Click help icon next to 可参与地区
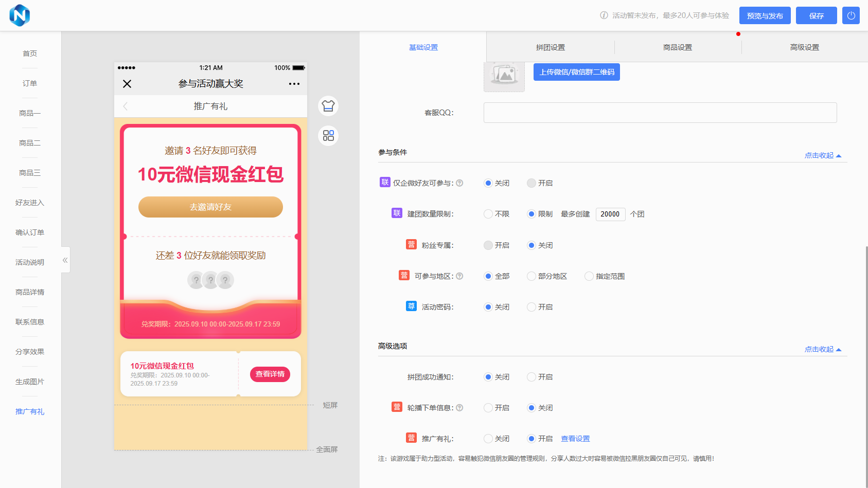 point(459,276)
